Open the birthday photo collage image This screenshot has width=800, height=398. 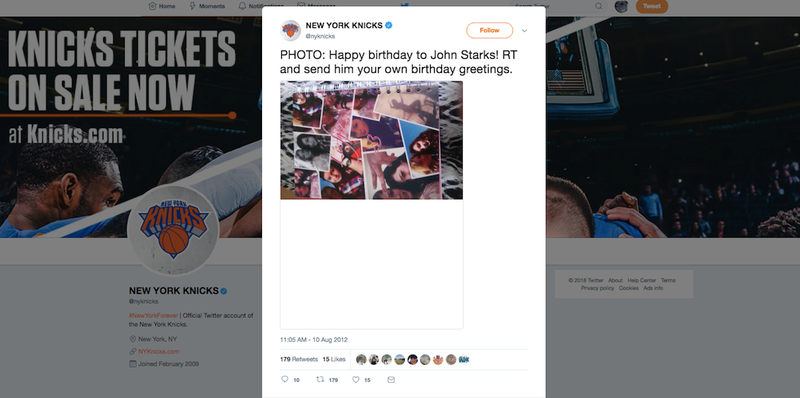coord(371,140)
